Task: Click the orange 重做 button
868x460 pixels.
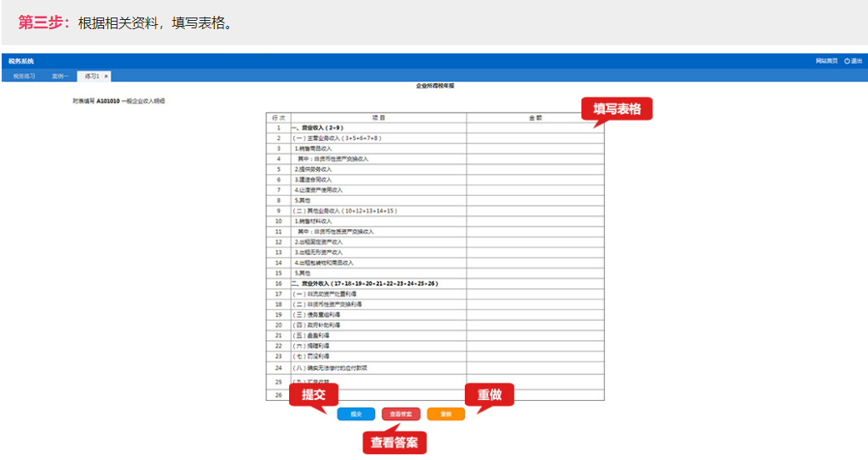Action: click(446, 414)
